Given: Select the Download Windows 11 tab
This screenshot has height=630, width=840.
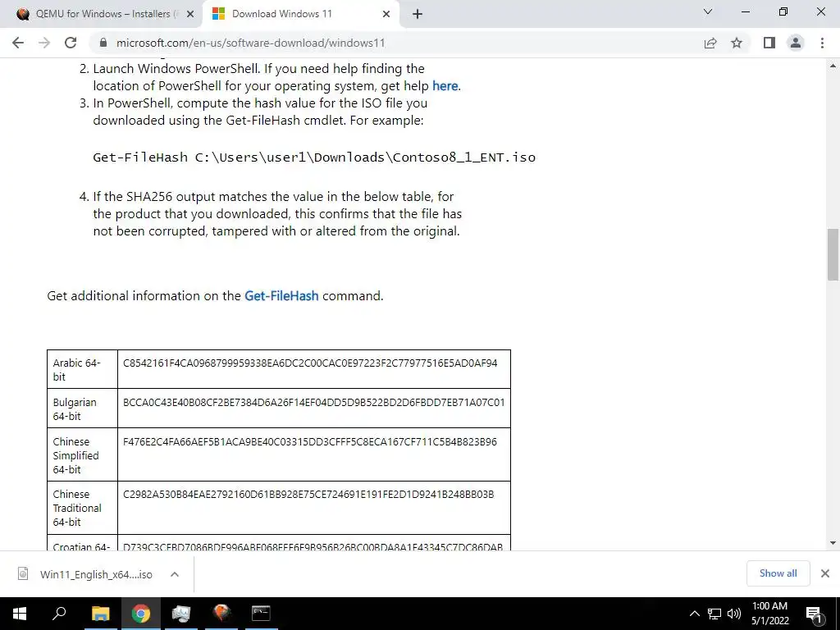Looking at the screenshot, I should 301,14.
